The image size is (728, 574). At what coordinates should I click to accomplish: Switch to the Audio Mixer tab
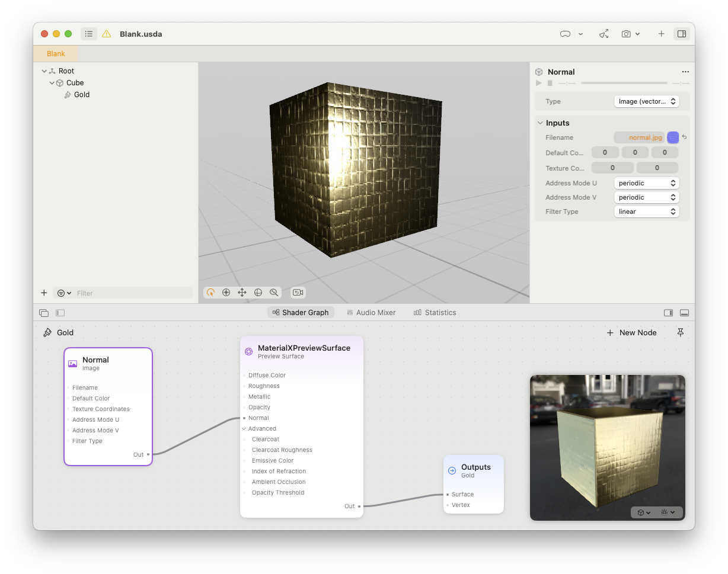click(371, 313)
